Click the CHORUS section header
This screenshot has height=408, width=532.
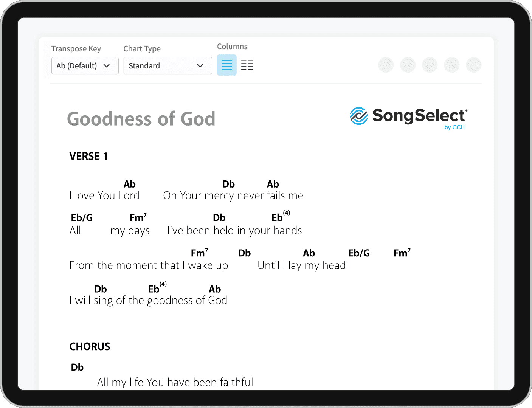pos(90,346)
